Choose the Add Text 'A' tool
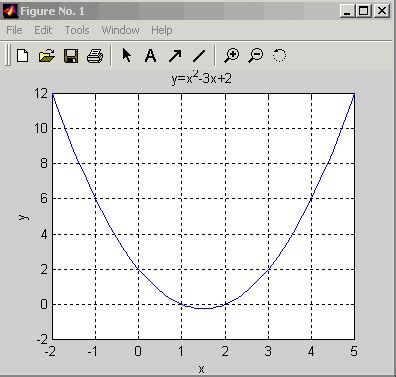Screen dimensions: 396x377 pyautogui.click(x=150, y=55)
